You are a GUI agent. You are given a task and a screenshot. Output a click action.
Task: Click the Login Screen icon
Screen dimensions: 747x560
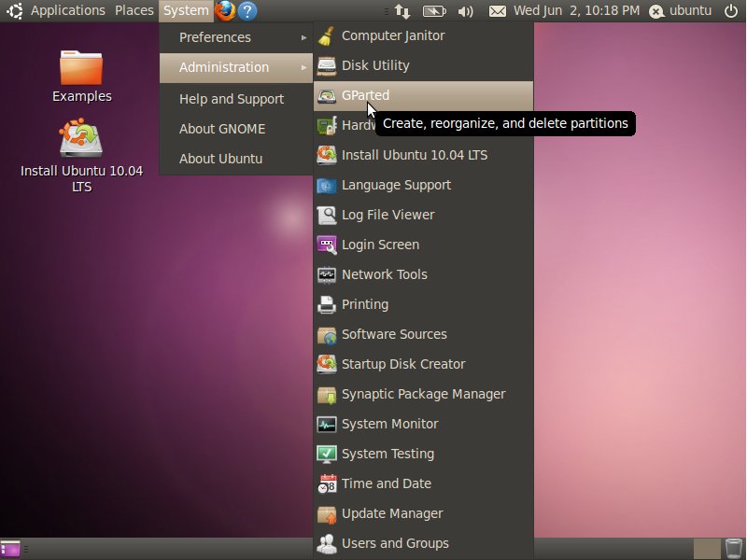[326, 245]
